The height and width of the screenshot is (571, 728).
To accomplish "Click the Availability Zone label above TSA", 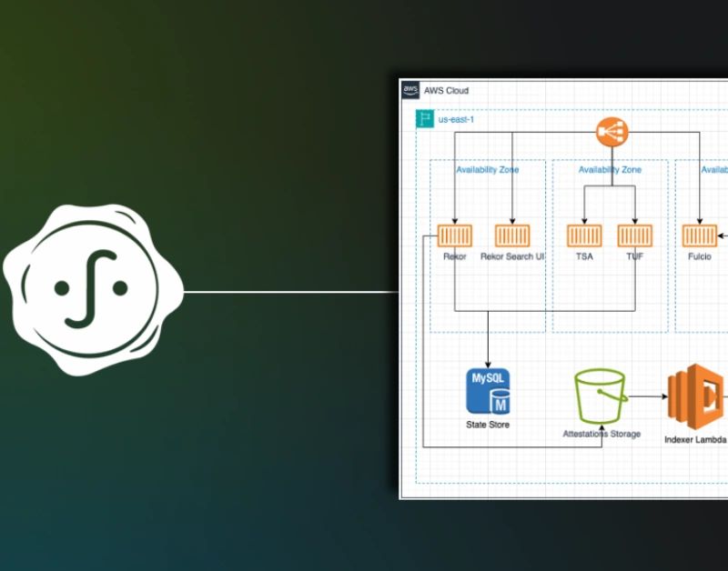I will click(610, 170).
